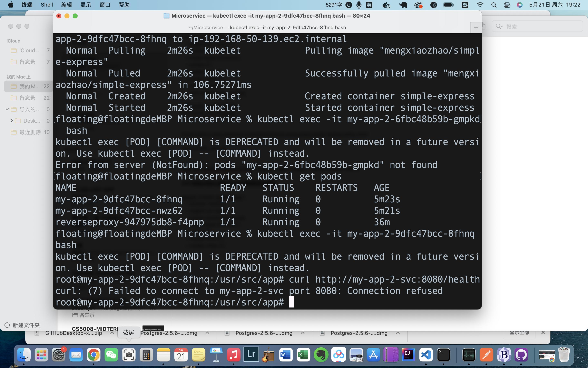Open the Apple menu
Screen dimensions: 588x368
pyautogui.click(x=11, y=5)
